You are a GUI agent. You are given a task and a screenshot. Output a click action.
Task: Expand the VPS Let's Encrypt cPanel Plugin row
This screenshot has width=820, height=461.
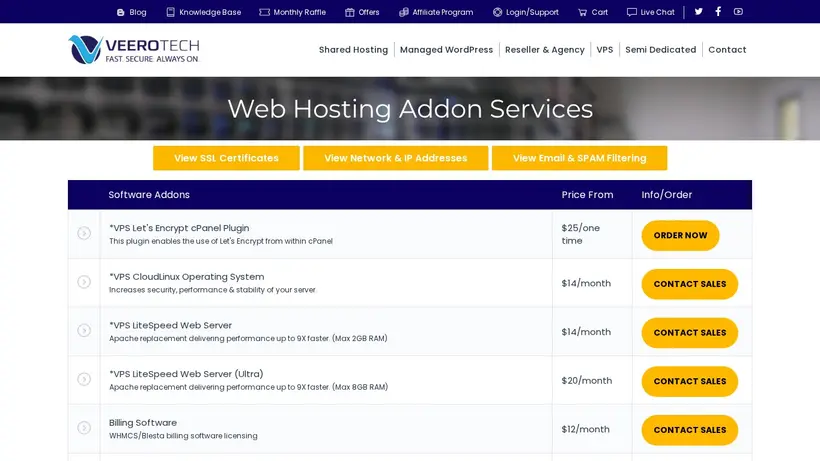click(84, 233)
